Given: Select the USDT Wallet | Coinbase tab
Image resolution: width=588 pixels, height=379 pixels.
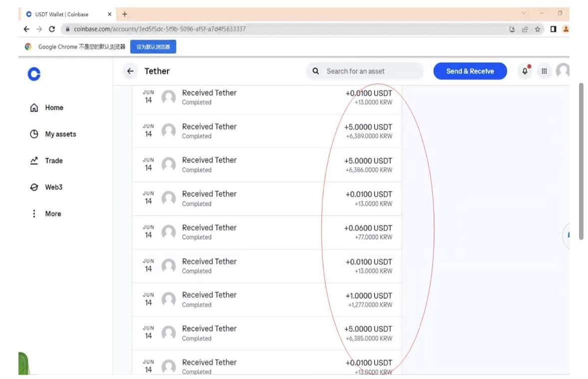Looking at the screenshot, I should pos(67,14).
